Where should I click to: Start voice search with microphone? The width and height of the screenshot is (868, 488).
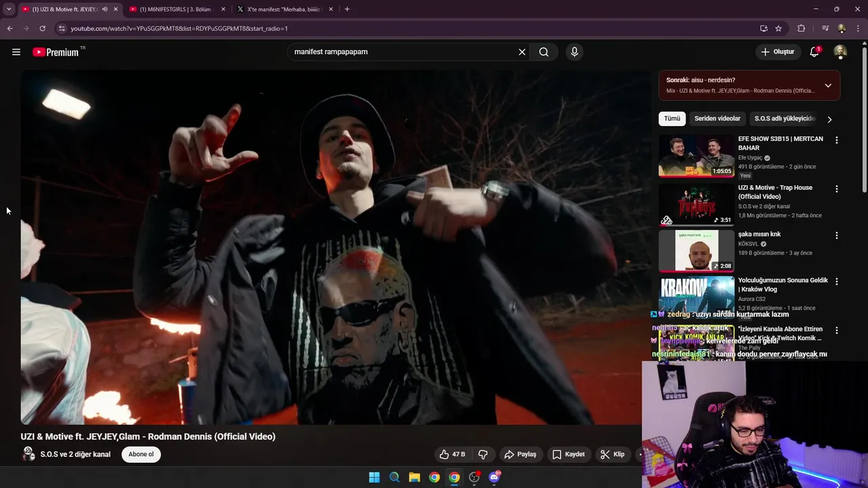tap(574, 52)
